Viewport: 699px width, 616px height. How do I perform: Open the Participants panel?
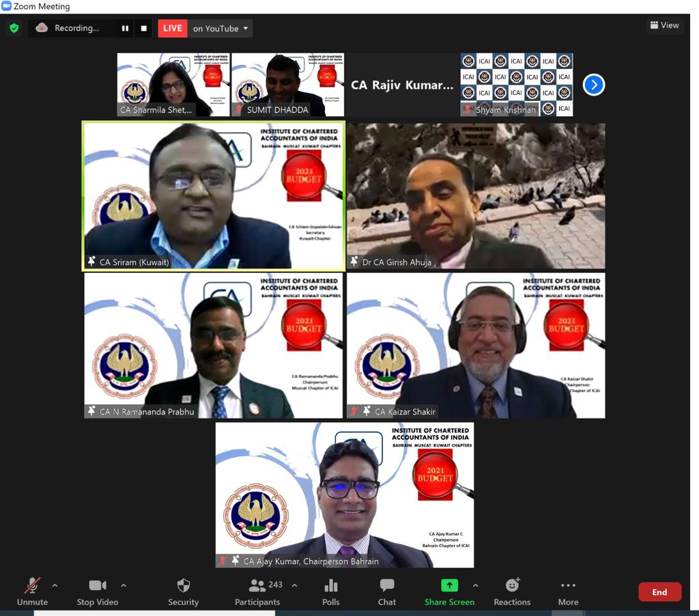tap(257, 592)
